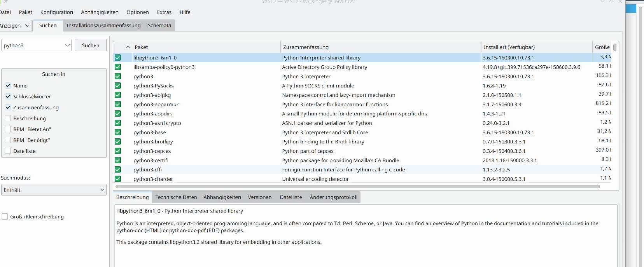Open the Versionen details tab
This screenshot has width=644, height=267.
point(259,197)
